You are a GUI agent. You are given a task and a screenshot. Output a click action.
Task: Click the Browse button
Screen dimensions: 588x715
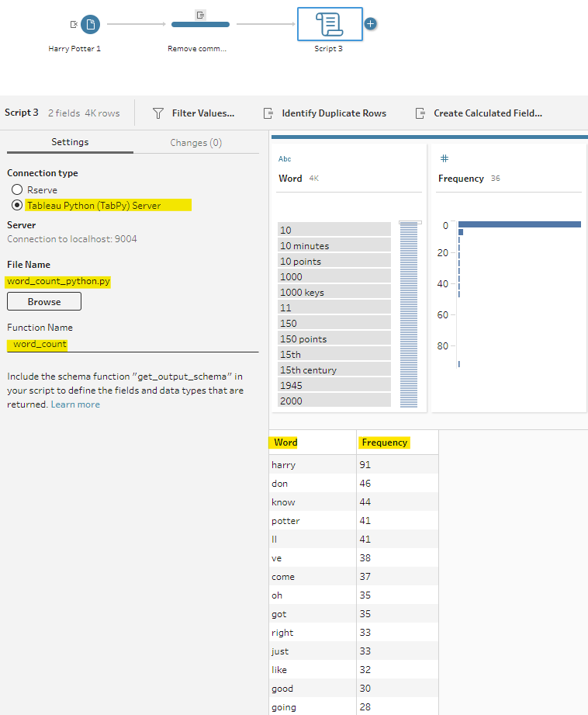click(43, 301)
